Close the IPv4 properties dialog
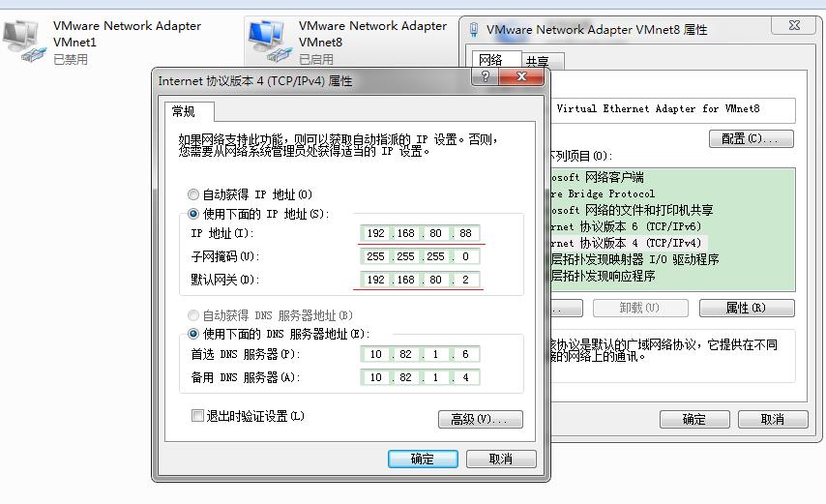 coord(521,76)
